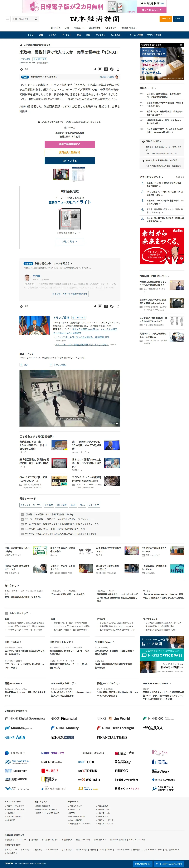
Task: Expand the もっと見る navigation dropdown
Action: (116, 35)
